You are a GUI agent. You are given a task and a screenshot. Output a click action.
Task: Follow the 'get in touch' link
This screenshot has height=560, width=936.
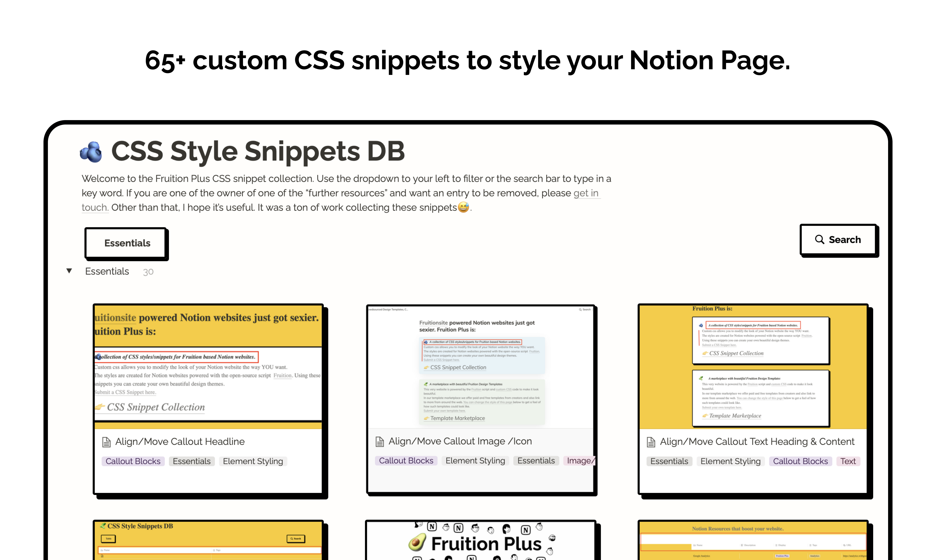coord(586,193)
